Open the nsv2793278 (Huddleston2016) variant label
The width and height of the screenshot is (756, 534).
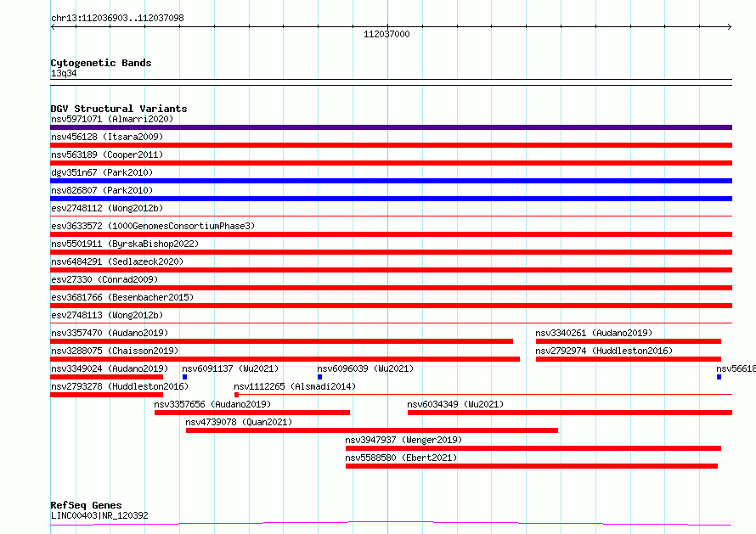[120, 386]
